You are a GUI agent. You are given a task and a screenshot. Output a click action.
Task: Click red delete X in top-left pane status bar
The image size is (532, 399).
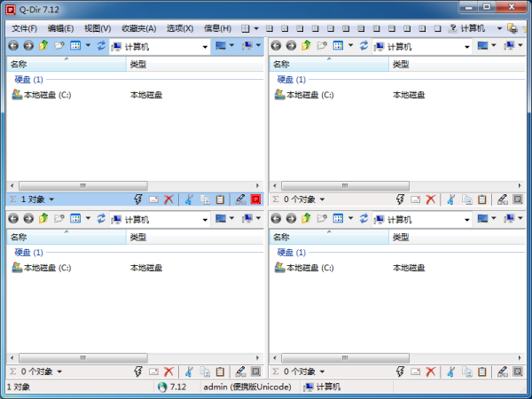click(x=168, y=199)
